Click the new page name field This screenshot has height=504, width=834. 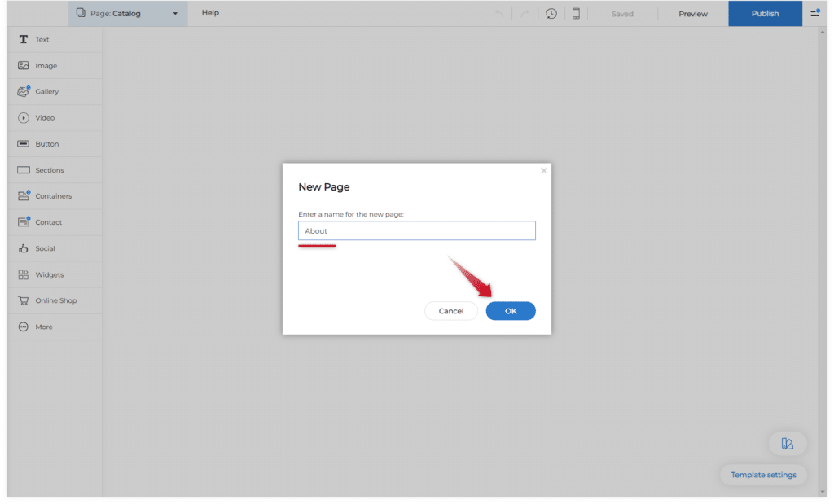click(x=416, y=231)
